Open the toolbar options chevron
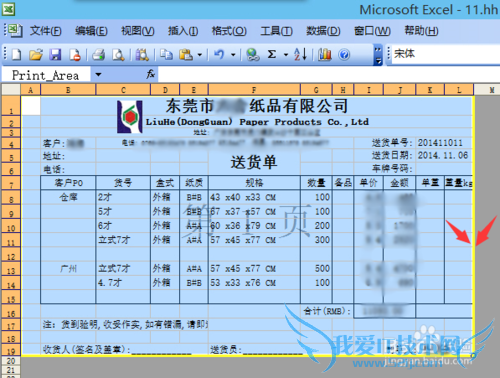Image resolution: width=500 pixels, height=378 pixels. [378, 54]
